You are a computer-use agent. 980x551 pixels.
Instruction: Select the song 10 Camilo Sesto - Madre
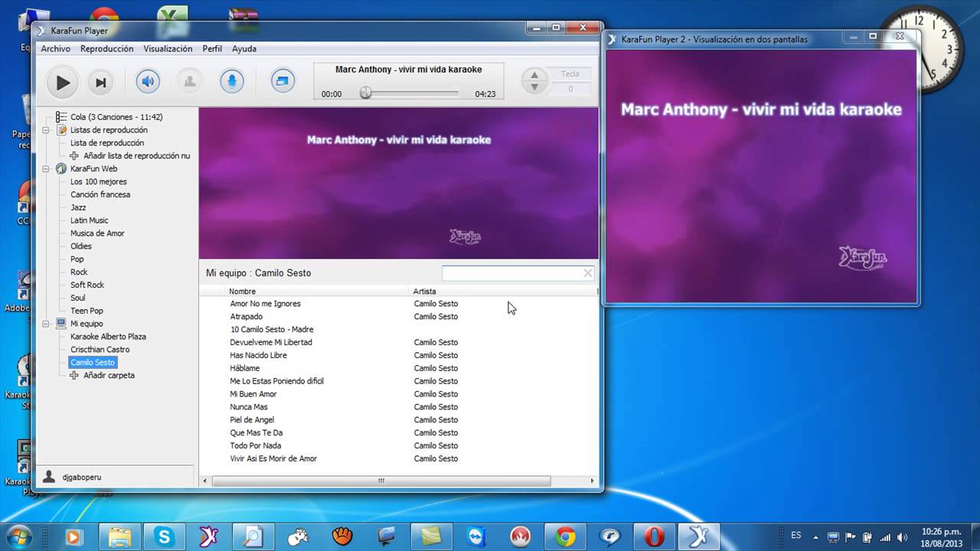[x=272, y=330]
